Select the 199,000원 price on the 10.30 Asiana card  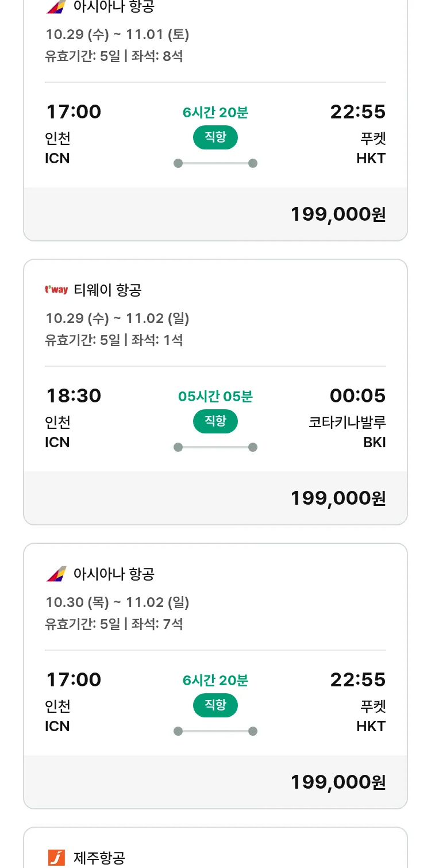point(338,782)
